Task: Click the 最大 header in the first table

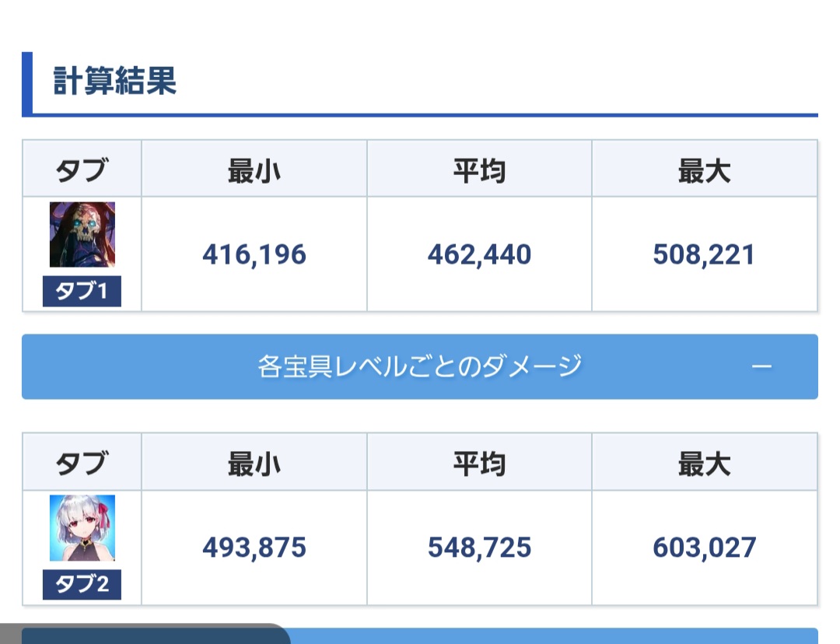Action: click(x=704, y=171)
